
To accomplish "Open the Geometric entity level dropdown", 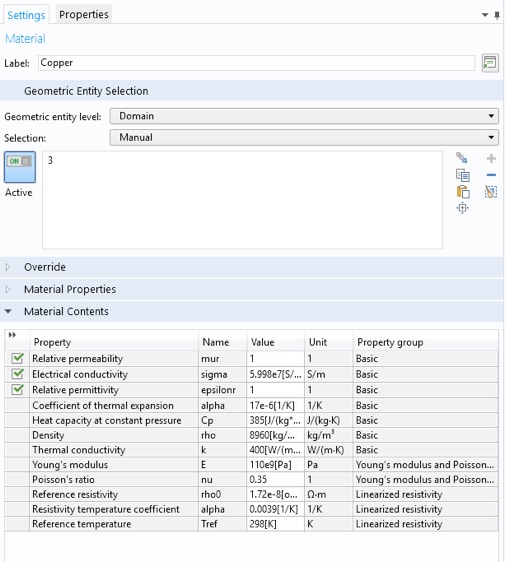I will tap(304, 116).
